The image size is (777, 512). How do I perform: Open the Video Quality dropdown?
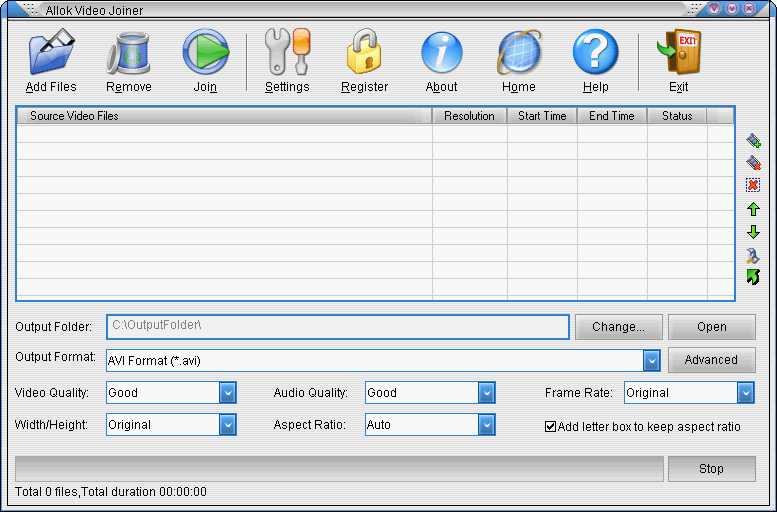(x=227, y=393)
